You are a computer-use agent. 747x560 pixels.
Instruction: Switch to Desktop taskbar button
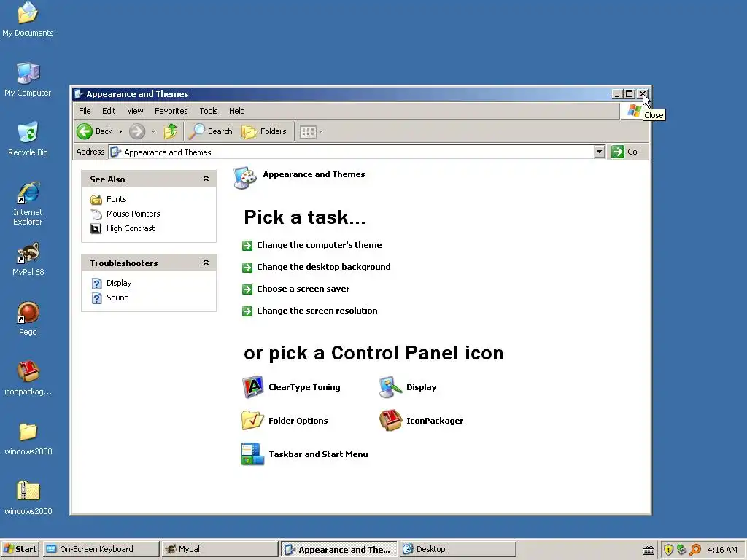tap(457, 549)
